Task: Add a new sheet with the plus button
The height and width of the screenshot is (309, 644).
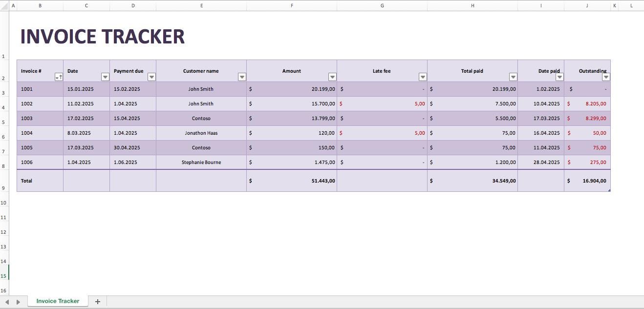Action: coord(97,302)
